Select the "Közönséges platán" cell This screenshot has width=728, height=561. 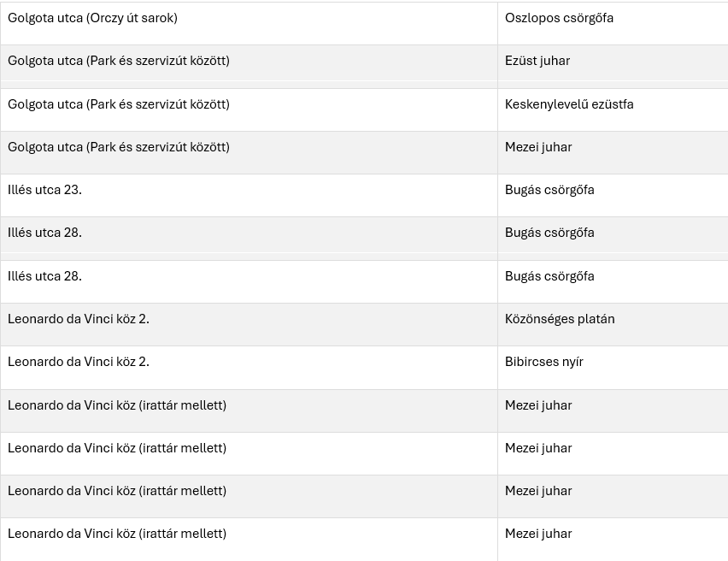560,319
